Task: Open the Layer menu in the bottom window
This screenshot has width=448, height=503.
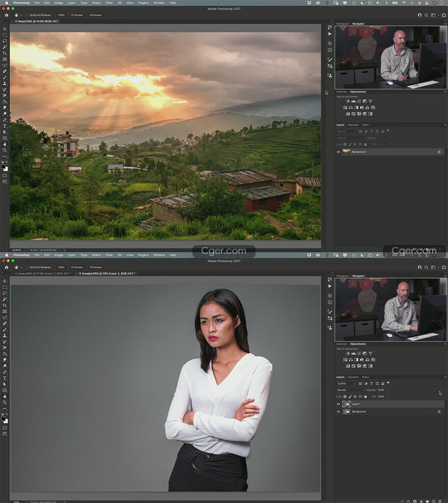Action: tap(71, 255)
